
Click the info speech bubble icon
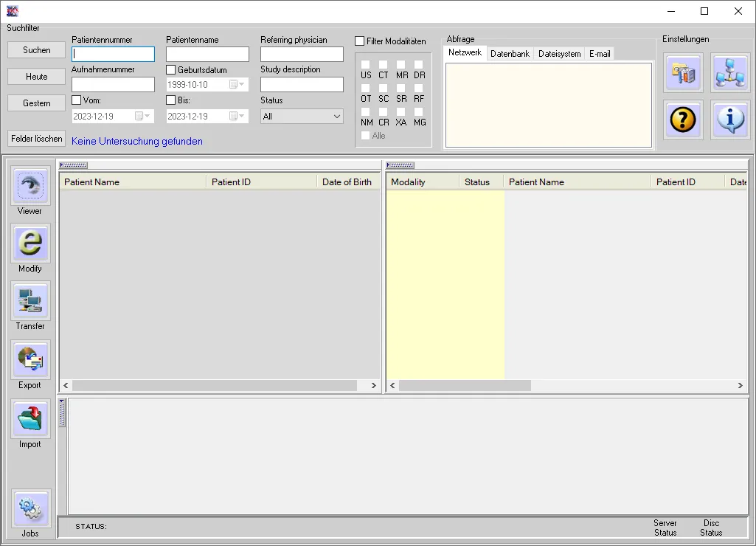pos(729,120)
